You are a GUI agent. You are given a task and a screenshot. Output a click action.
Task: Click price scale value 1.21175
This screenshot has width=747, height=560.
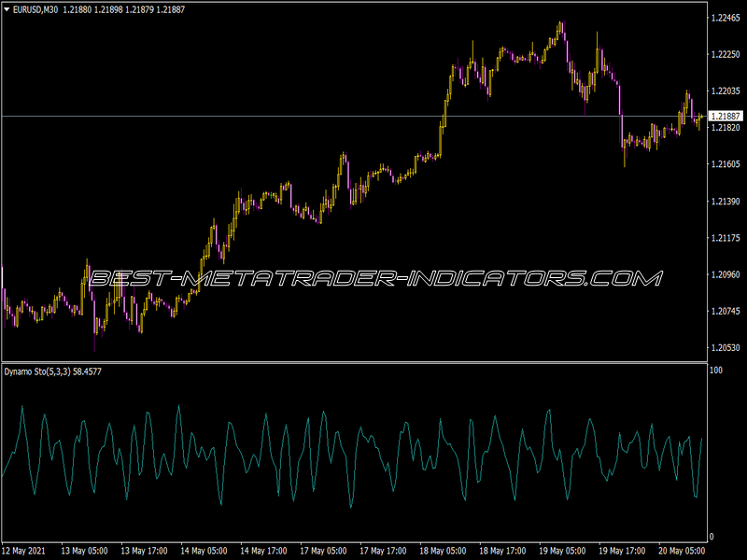(x=726, y=238)
